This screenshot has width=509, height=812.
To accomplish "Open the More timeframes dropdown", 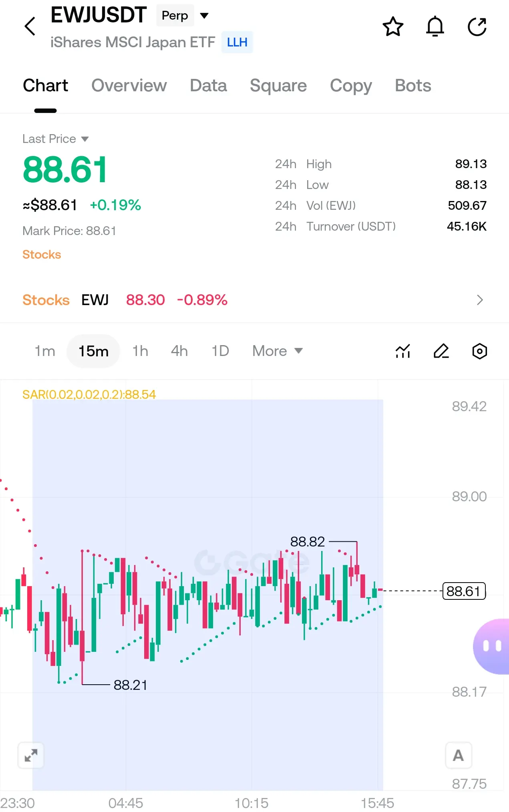I will pos(277,351).
